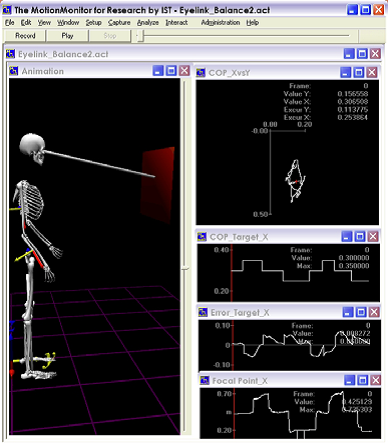Open the Administration menu
Image resolution: width=388 pixels, height=445 pixels.
220,23
